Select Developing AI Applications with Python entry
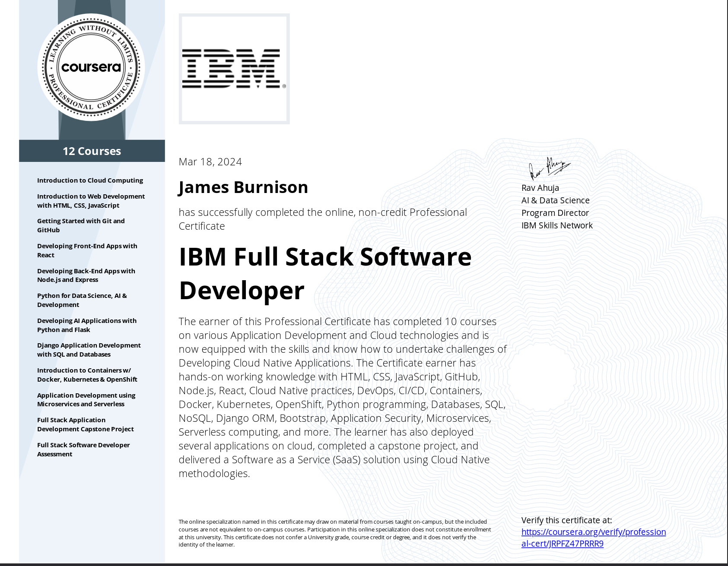The height and width of the screenshot is (566, 728). (86, 325)
